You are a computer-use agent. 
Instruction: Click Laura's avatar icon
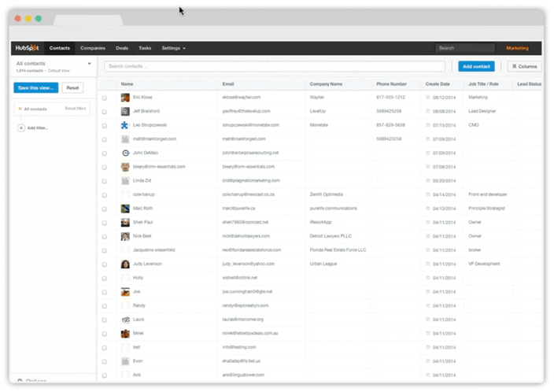(125, 320)
